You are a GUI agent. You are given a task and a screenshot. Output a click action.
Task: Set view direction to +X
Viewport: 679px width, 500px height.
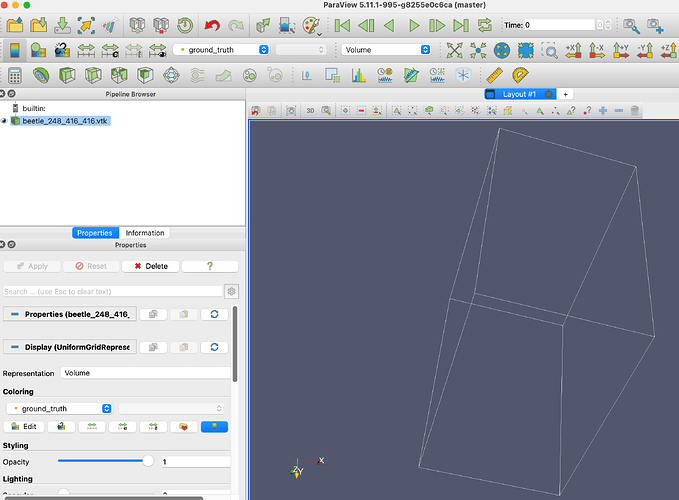coord(573,50)
